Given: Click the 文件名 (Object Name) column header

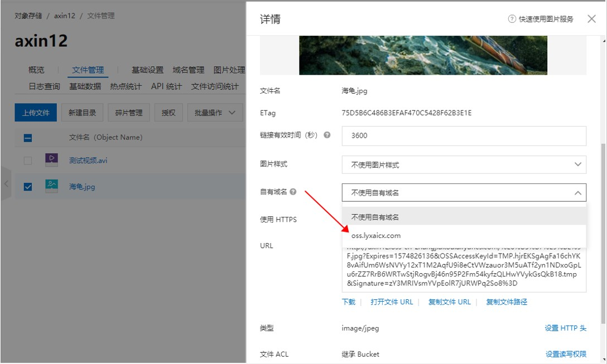Looking at the screenshot, I should (105, 137).
